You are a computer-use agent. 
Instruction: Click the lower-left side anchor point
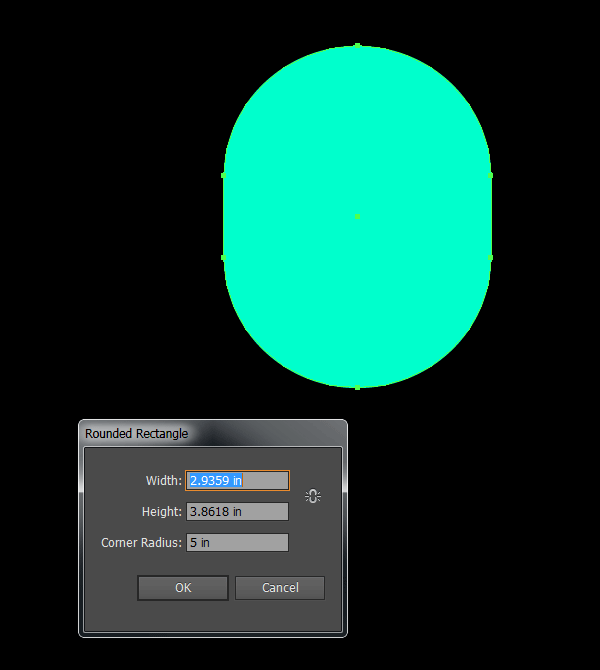[x=223, y=257]
